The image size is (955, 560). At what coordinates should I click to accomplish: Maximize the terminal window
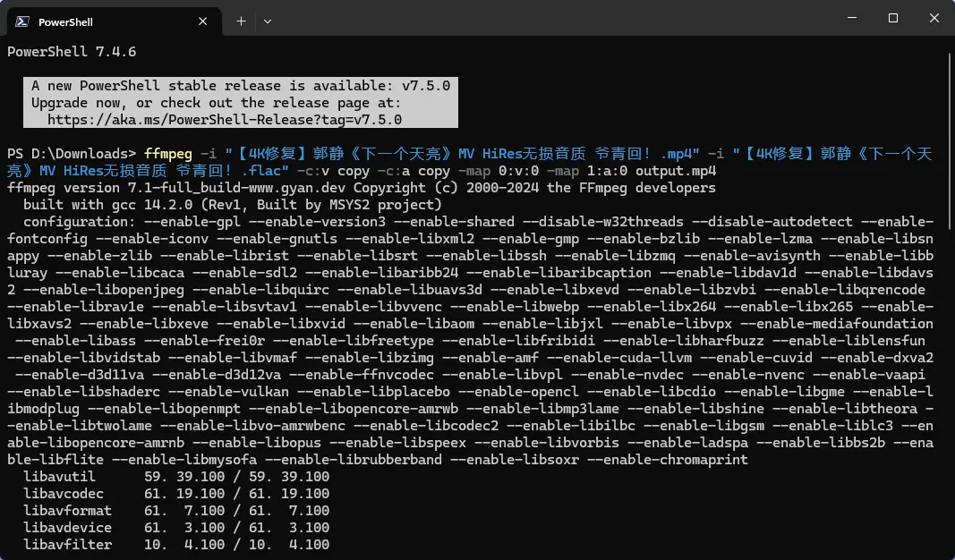pos(892,19)
